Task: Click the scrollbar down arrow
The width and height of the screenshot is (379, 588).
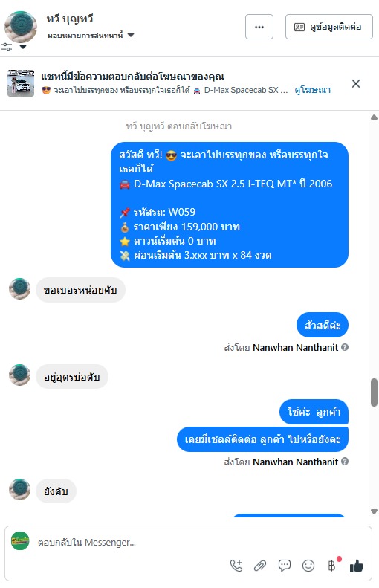Action: pyautogui.click(x=374, y=511)
